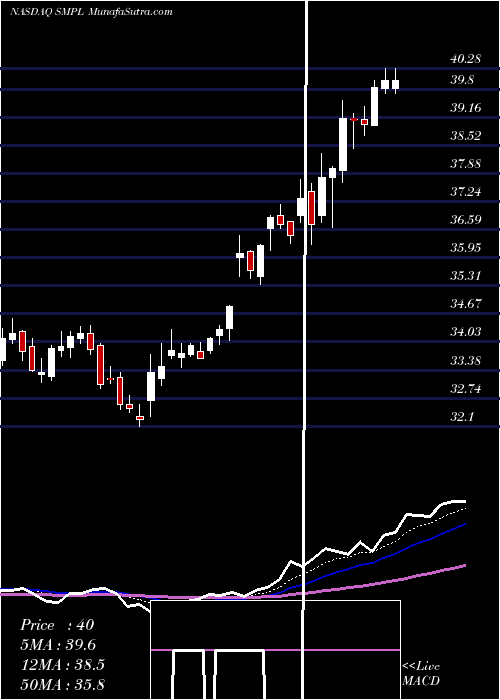Click the 12MA : 38.5 readout
Image resolution: width=500 pixels, height=700 pixels.
pos(62,665)
